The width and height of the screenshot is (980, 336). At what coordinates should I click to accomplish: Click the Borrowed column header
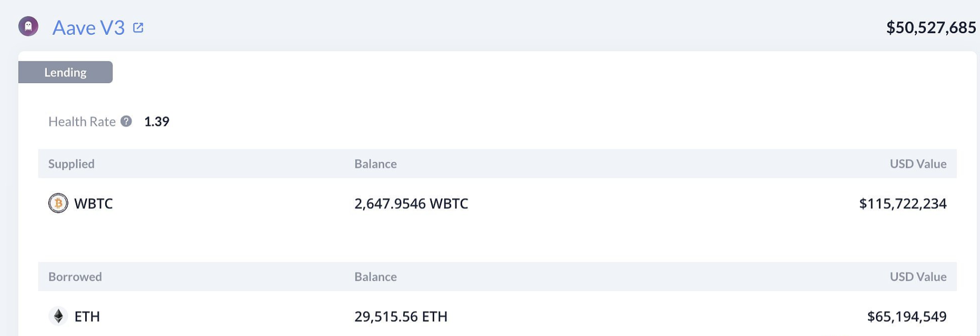point(75,277)
